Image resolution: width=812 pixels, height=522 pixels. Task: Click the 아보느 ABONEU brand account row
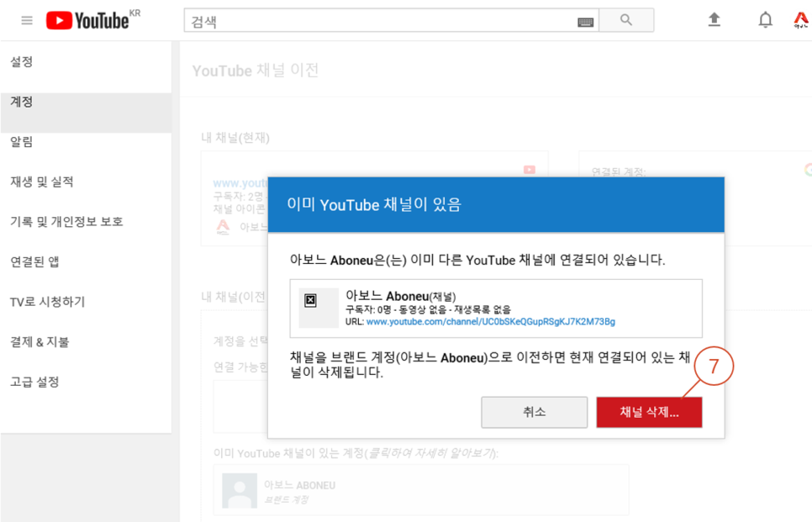coord(421,490)
